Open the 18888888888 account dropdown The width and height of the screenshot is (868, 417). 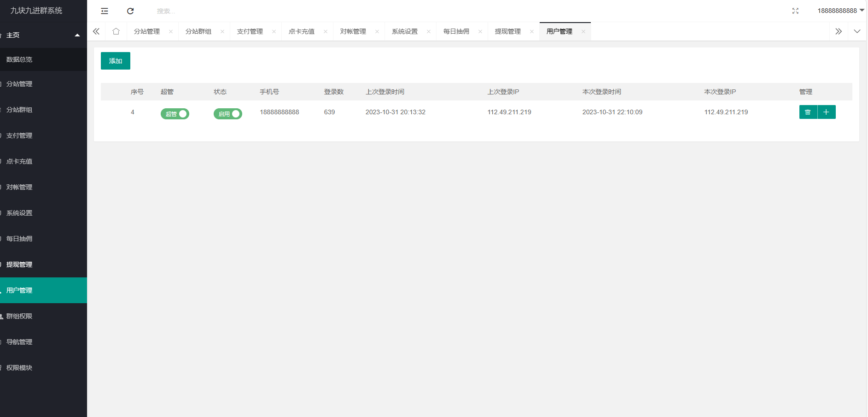click(x=840, y=11)
